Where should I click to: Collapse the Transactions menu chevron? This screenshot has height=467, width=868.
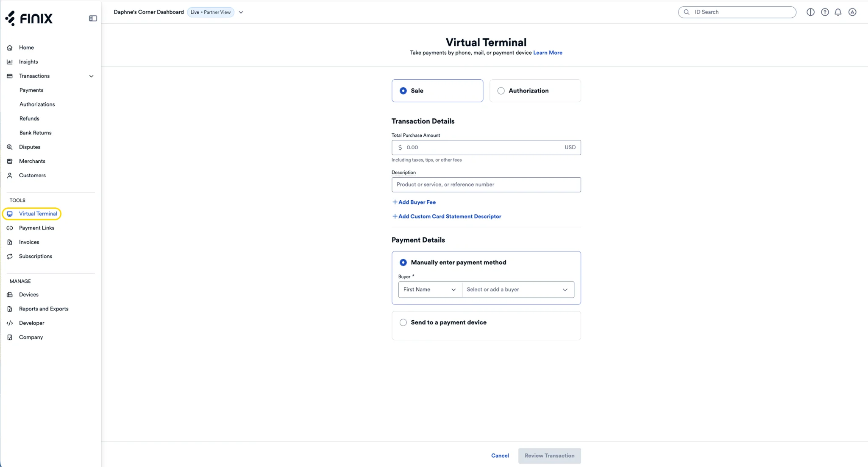91,76
